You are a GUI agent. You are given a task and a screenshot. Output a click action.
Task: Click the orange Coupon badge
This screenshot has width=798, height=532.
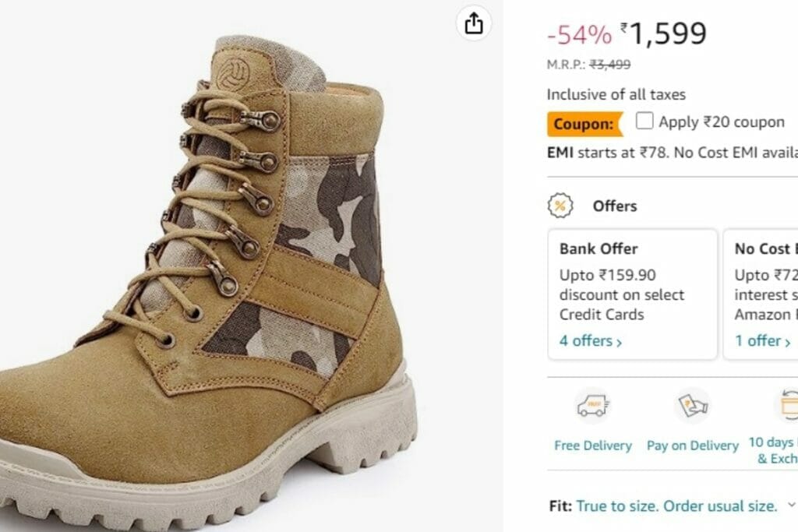[584, 124]
